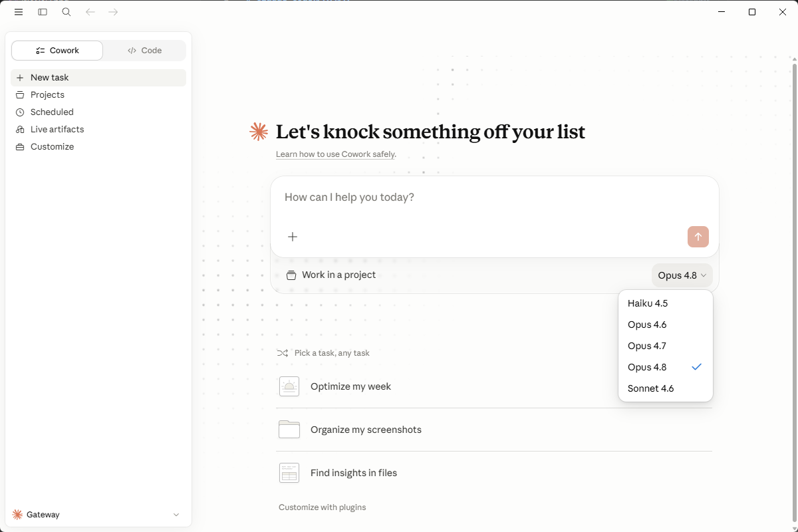798x532 pixels.
Task: Toggle the sidebar panel icon
Action: 43,12
